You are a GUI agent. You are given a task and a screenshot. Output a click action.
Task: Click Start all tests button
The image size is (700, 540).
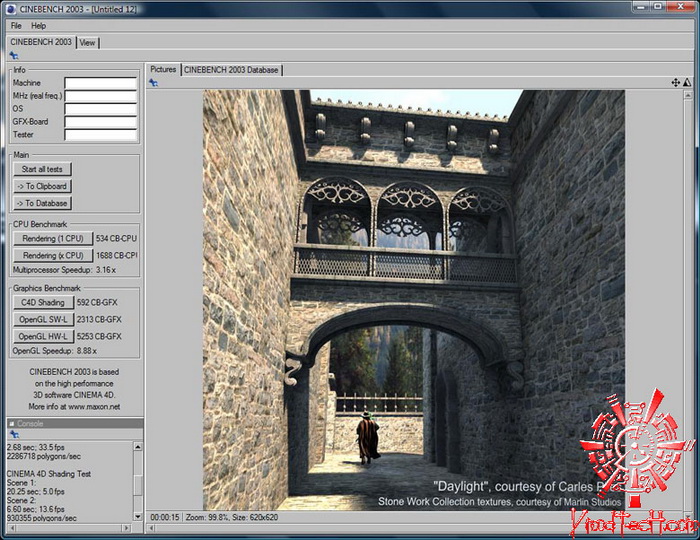click(x=42, y=169)
